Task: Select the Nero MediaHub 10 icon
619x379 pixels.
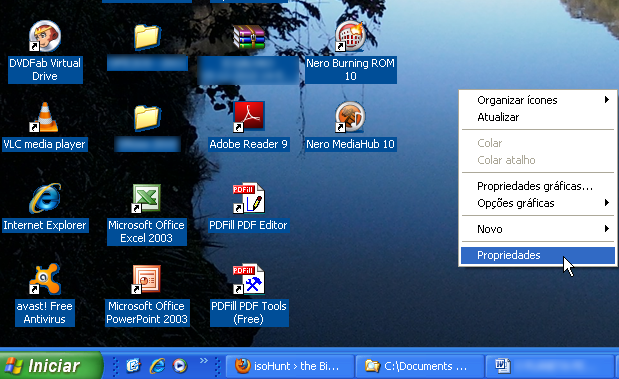Action: 350,117
